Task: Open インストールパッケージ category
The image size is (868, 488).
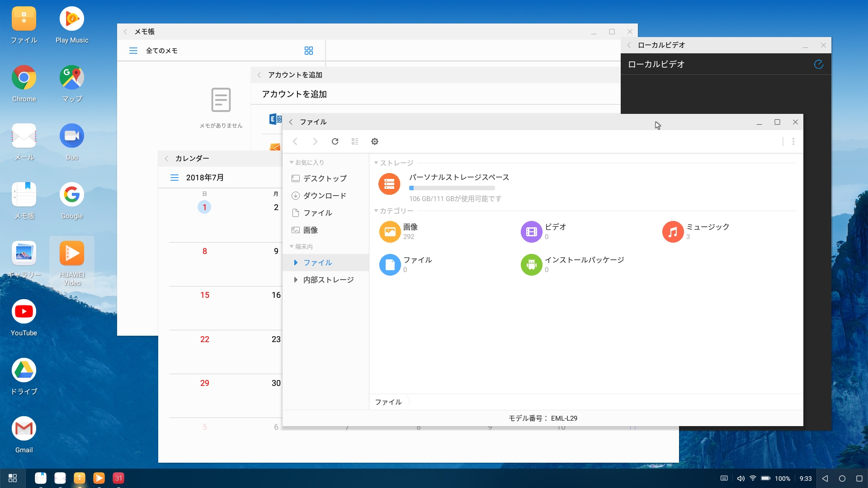Action: point(531,265)
